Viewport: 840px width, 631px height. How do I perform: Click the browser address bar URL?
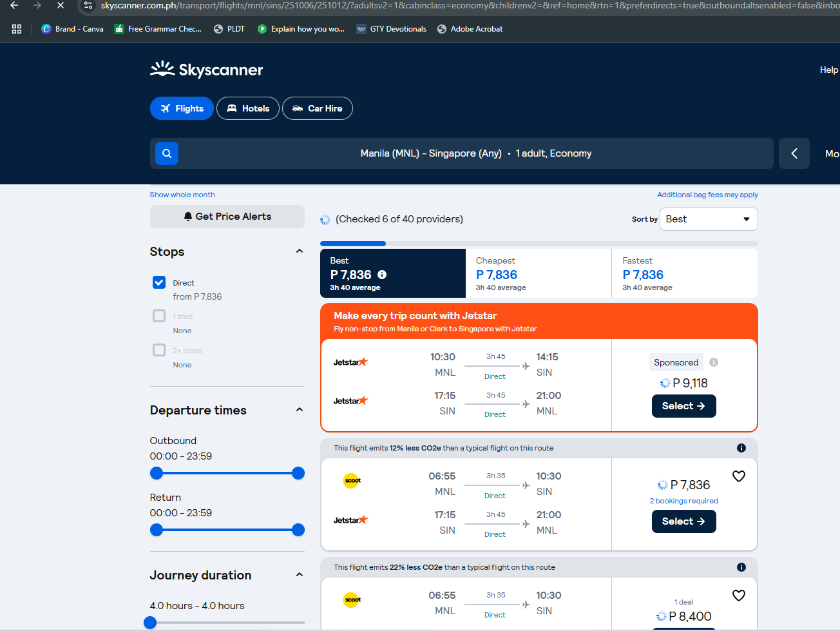tap(470, 5)
